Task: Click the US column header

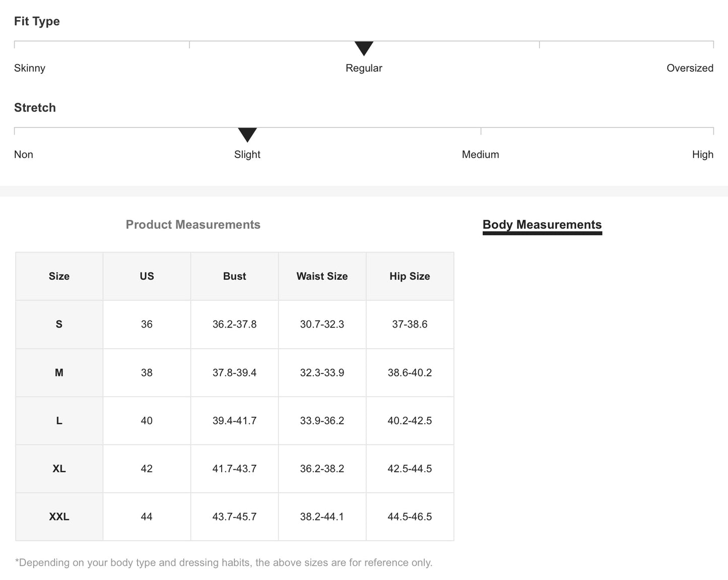Action: pos(147,276)
